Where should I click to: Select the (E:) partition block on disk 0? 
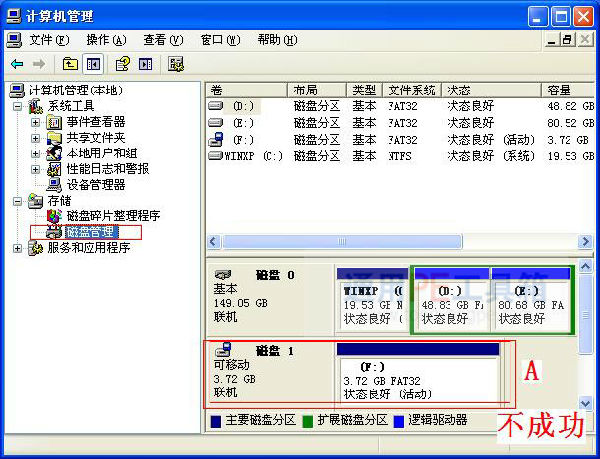point(530,300)
